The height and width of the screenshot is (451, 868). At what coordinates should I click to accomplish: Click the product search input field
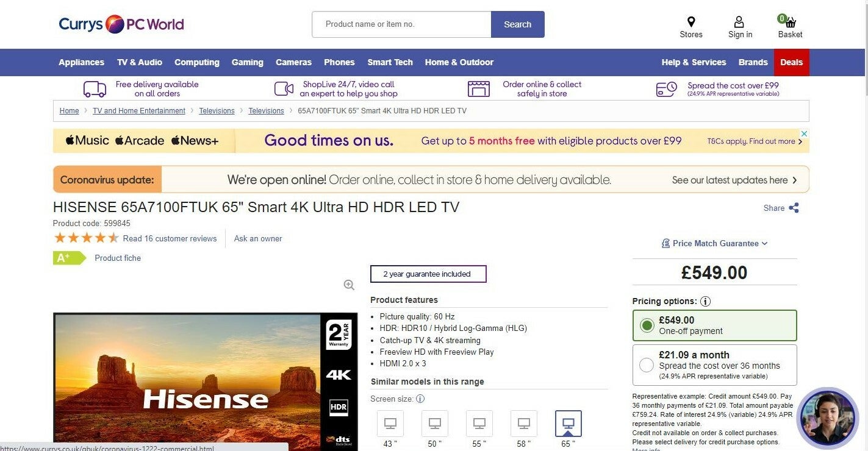click(x=401, y=24)
